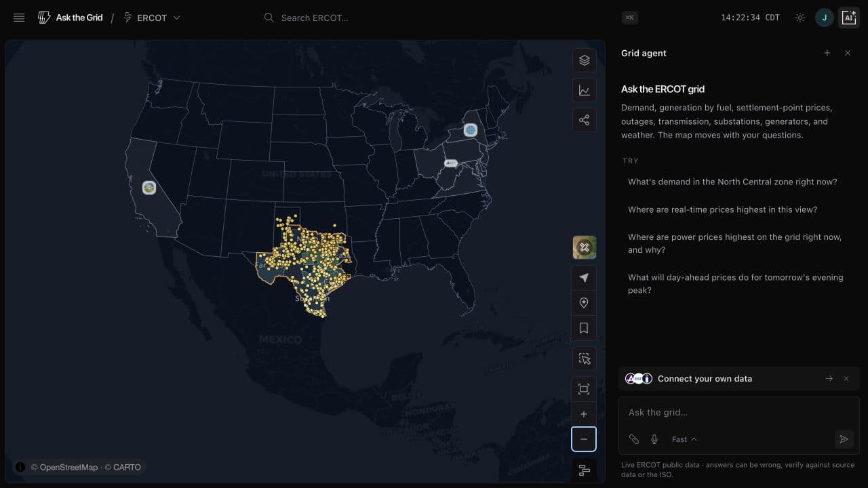This screenshot has height=488, width=868.
Task: Select "Where are power prices highest on the grid" prompt
Action: [734, 243]
